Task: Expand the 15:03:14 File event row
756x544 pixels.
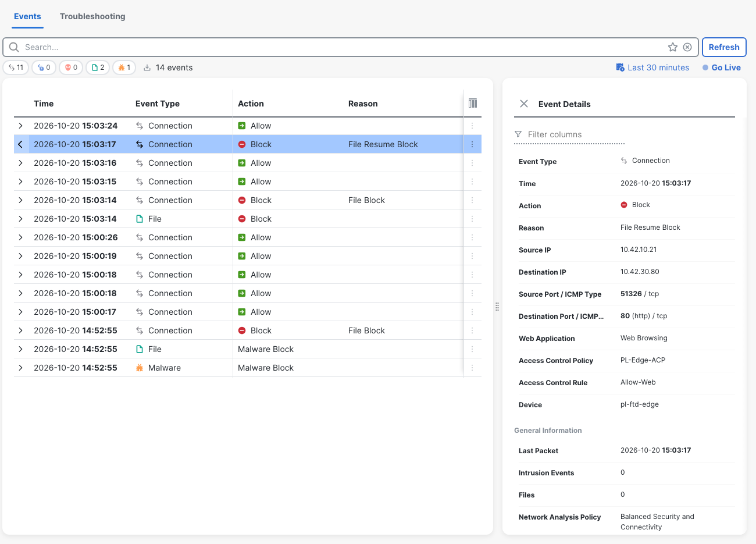Action: (20, 219)
